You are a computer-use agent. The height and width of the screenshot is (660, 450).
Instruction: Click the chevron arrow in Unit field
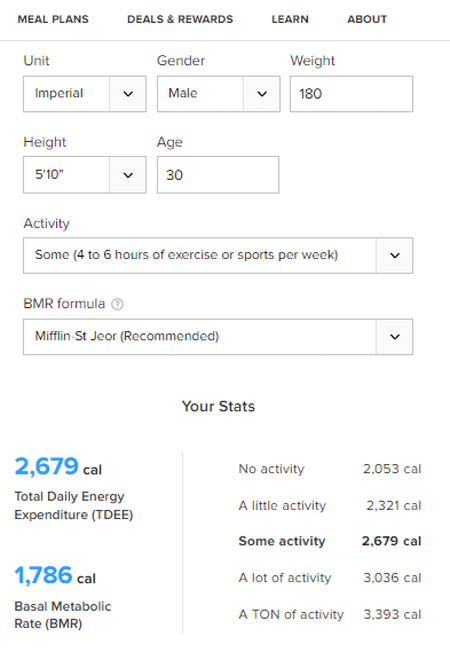128,94
